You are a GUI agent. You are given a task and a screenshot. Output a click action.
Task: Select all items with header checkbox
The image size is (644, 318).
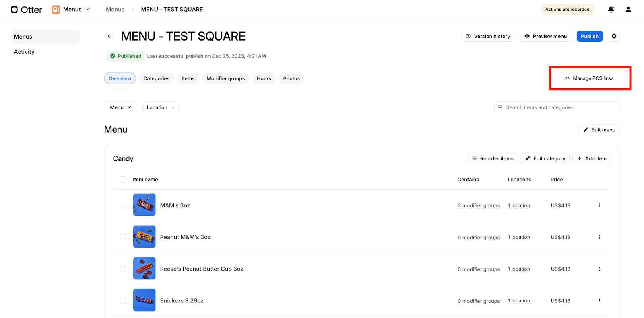pyautogui.click(x=123, y=180)
